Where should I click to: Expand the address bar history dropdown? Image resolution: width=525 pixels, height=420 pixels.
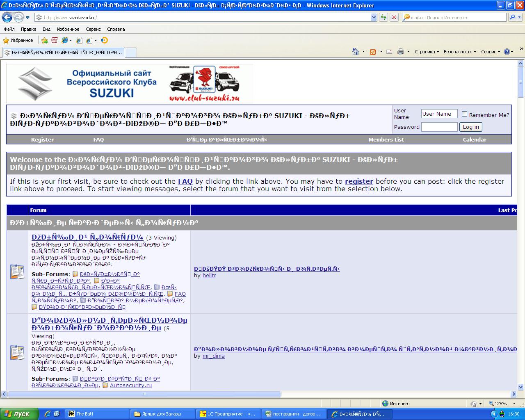pos(373,17)
